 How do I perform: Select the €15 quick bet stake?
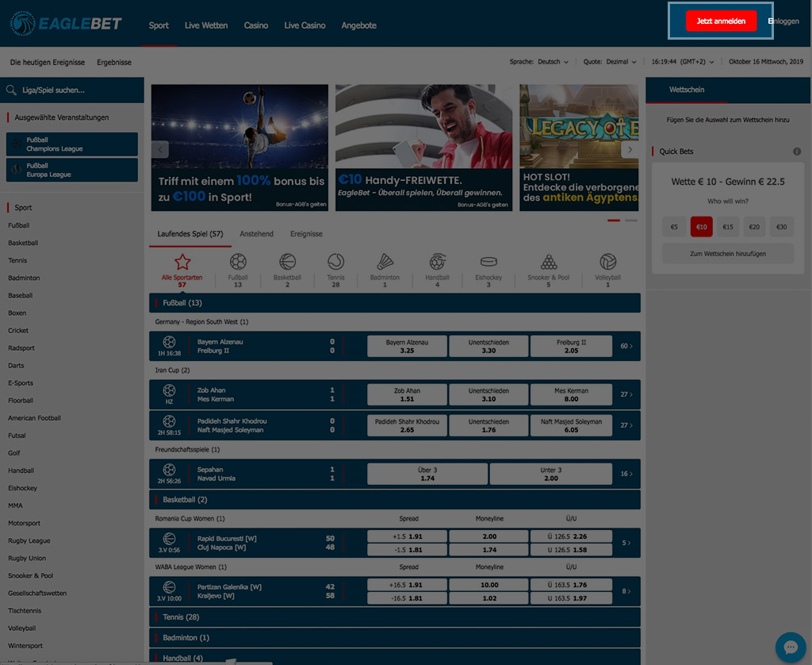pos(728,226)
